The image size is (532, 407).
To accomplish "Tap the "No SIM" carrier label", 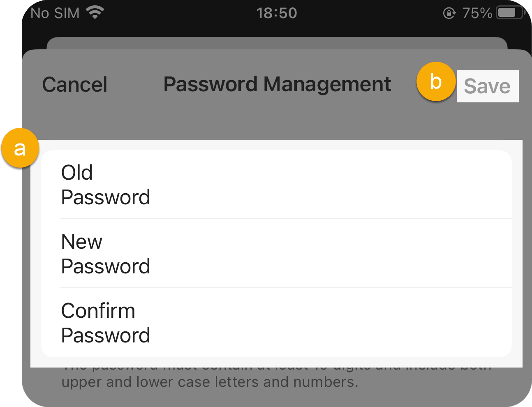I will point(55,13).
